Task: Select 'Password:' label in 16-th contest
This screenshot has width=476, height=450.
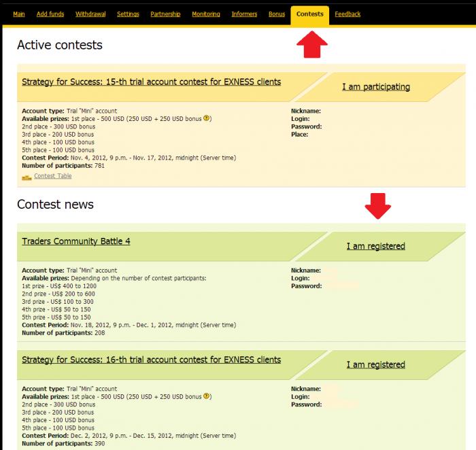Action: click(x=306, y=404)
